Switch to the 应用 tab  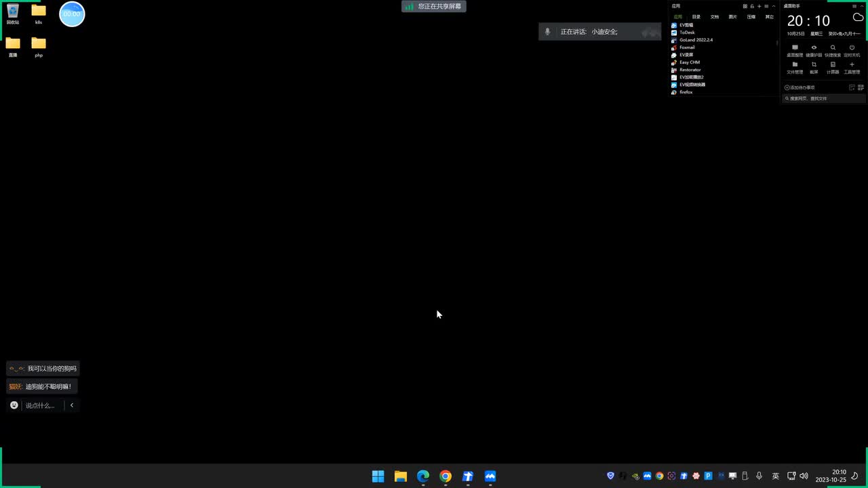pos(677,17)
